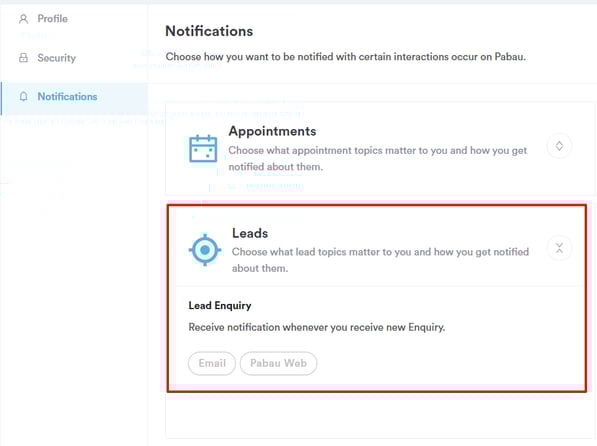This screenshot has height=446, width=597.
Task: Click the Appointments calendar icon
Action: [203, 149]
